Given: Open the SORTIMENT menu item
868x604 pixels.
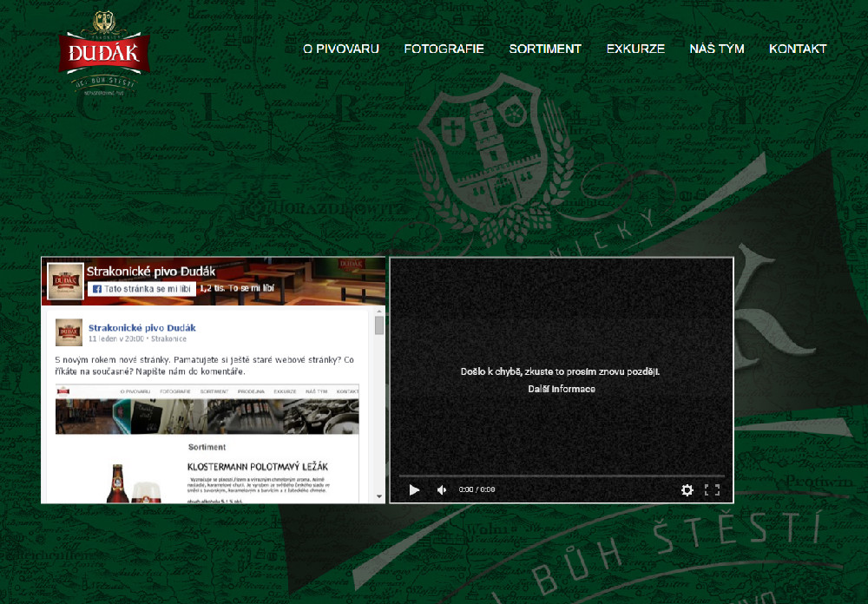Looking at the screenshot, I should [545, 49].
